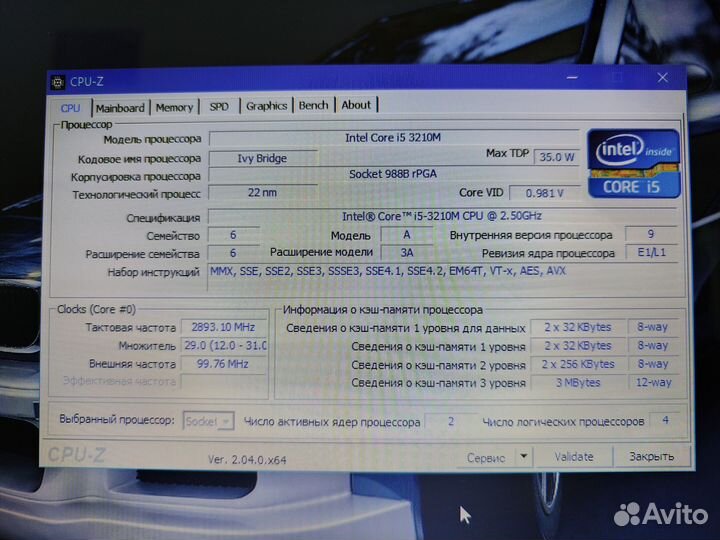Open the About tab
Viewport: 720px width, 540px height.
pos(356,105)
